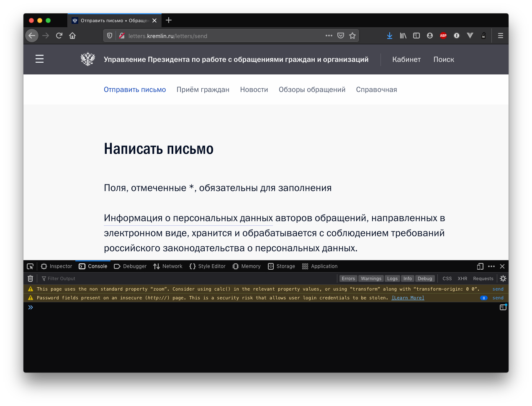532x406 pixels.
Task: Click the browser reload button
Action: [59, 36]
